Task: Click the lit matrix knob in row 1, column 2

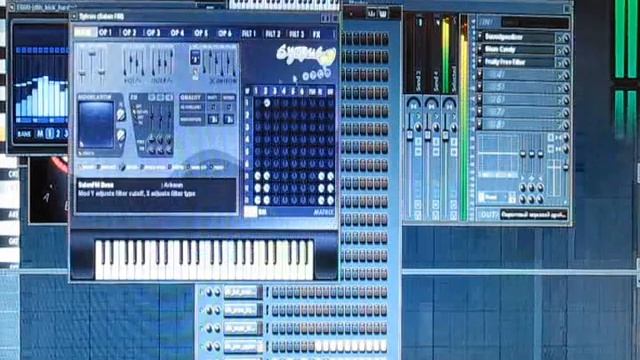Action: 267,103
